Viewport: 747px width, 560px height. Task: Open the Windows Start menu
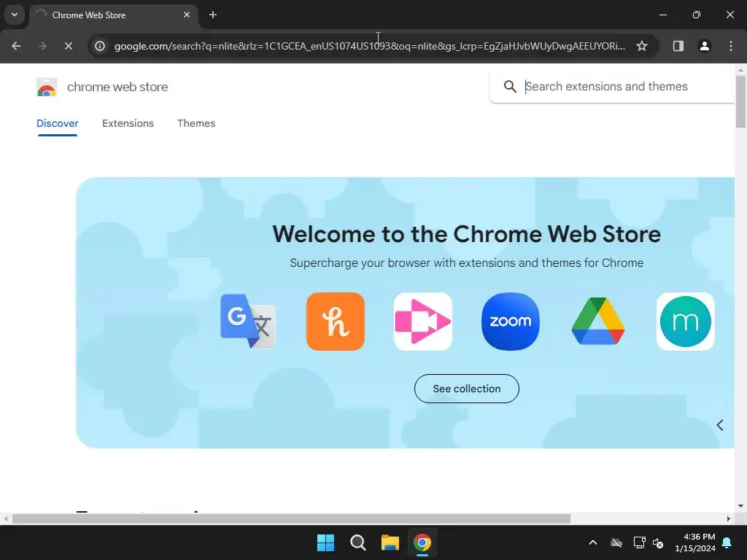coord(326,542)
